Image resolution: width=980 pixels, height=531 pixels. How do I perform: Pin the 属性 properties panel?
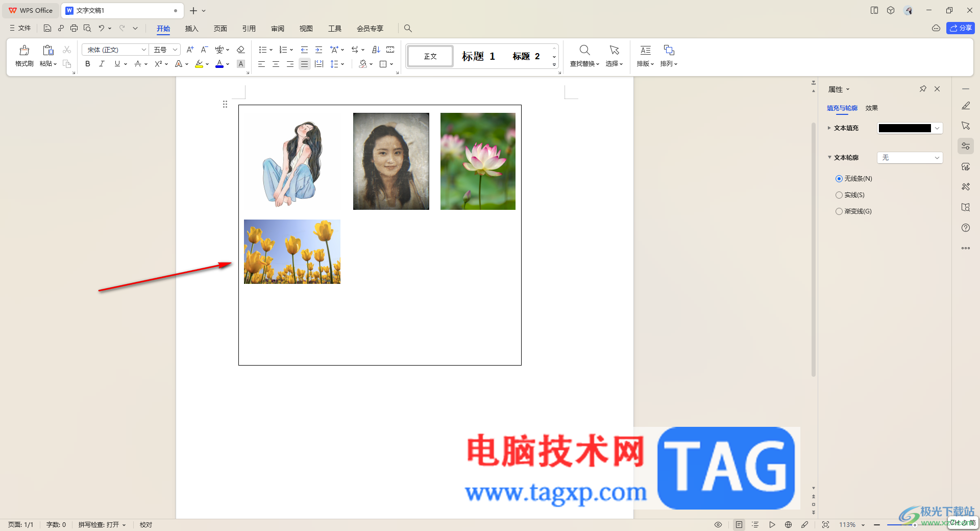[x=923, y=89]
